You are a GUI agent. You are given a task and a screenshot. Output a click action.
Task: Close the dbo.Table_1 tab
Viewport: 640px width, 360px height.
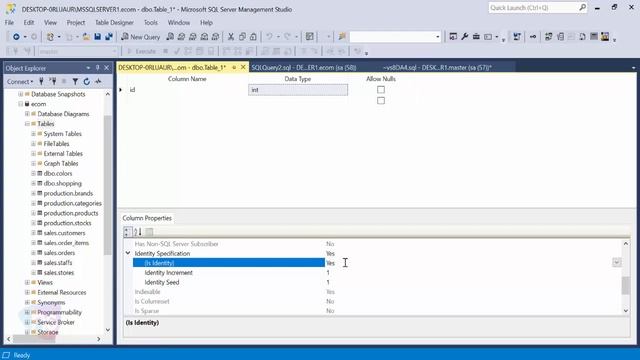[x=243, y=67]
